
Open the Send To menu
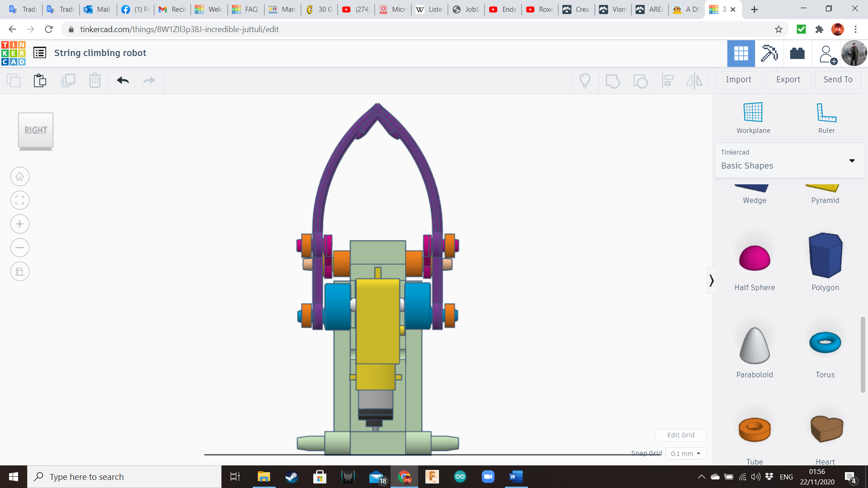pos(837,80)
